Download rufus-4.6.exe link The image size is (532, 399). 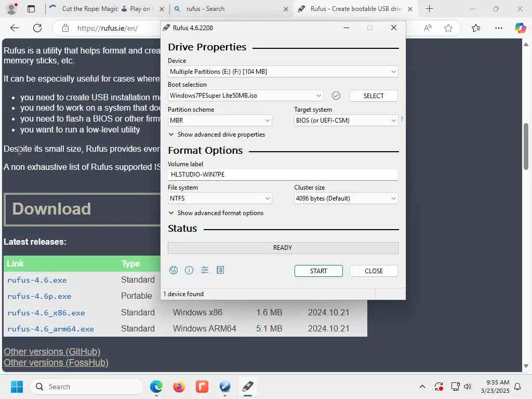pos(37,280)
